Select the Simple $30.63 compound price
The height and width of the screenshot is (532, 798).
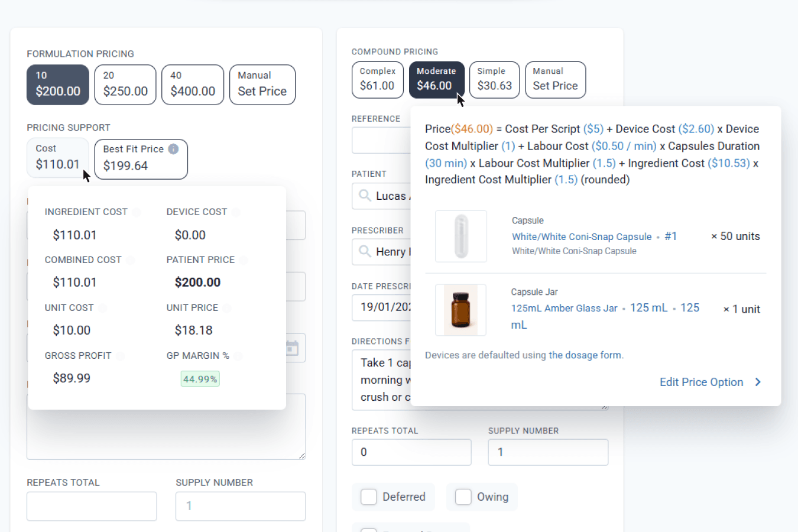coord(495,80)
